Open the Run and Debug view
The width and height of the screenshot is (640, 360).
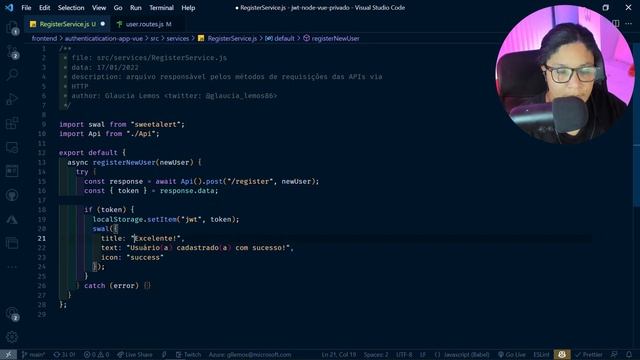tap(12, 99)
